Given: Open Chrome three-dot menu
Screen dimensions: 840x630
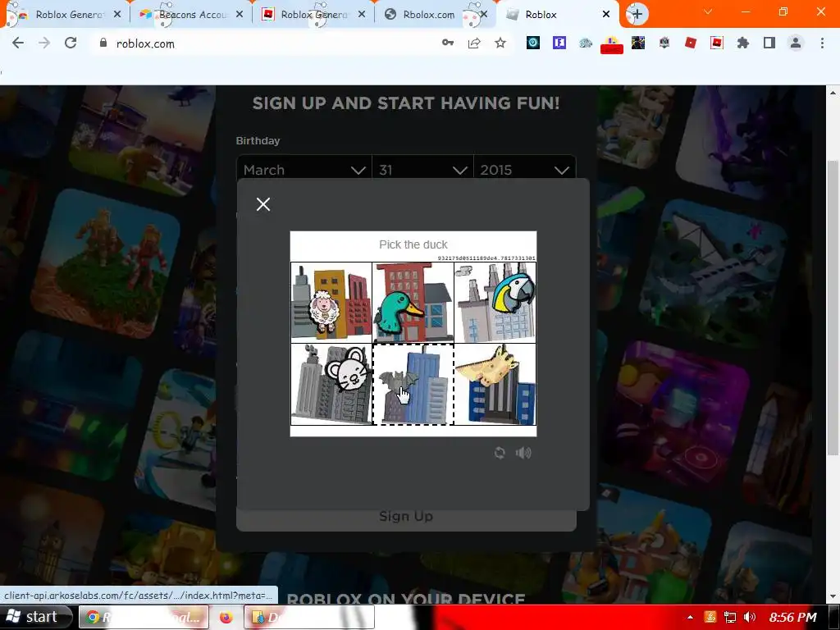Looking at the screenshot, I should tap(822, 43).
